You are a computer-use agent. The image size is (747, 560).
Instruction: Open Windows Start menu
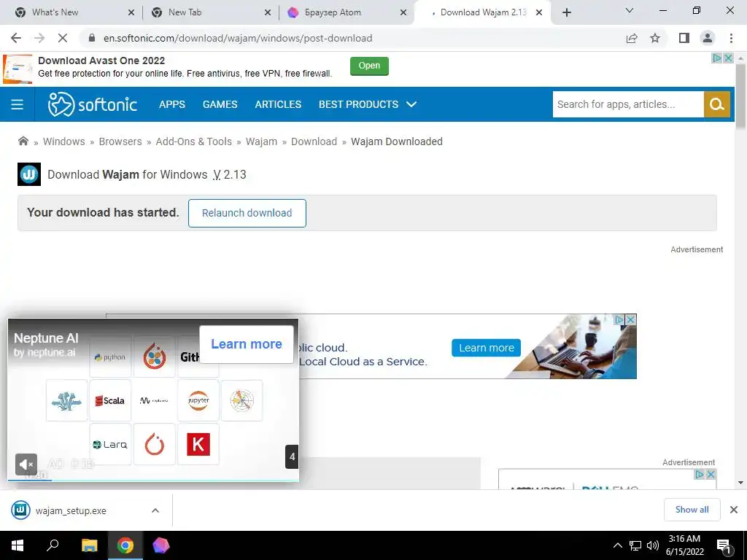[18, 545]
